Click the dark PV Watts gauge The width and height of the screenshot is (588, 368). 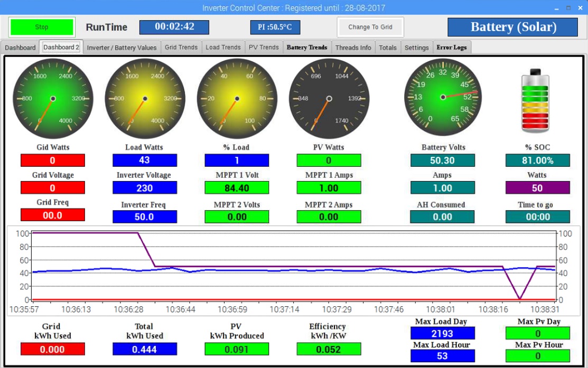pyautogui.click(x=329, y=99)
